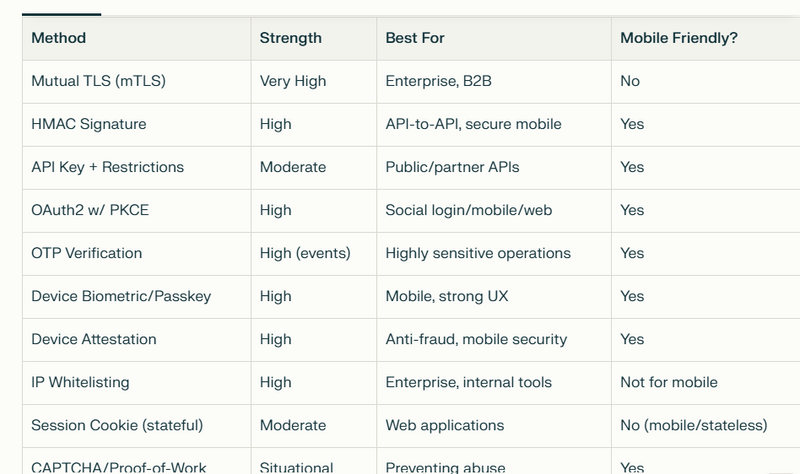
Task: Select the Device Biometric/Passkey cell
Action: [x=121, y=296]
